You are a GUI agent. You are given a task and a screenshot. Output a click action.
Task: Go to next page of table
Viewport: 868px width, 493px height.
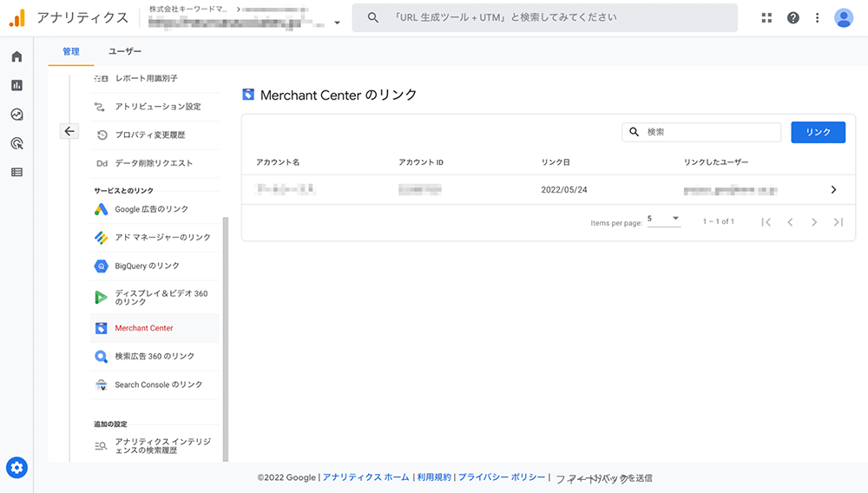tap(814, 222)
